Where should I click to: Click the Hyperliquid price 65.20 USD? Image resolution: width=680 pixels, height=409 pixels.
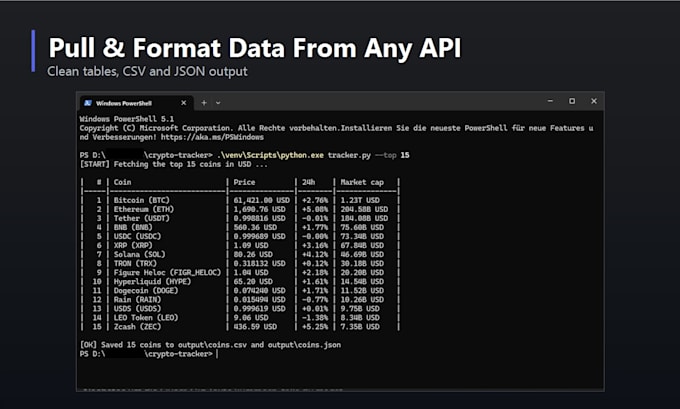click(x=253, y=281)
